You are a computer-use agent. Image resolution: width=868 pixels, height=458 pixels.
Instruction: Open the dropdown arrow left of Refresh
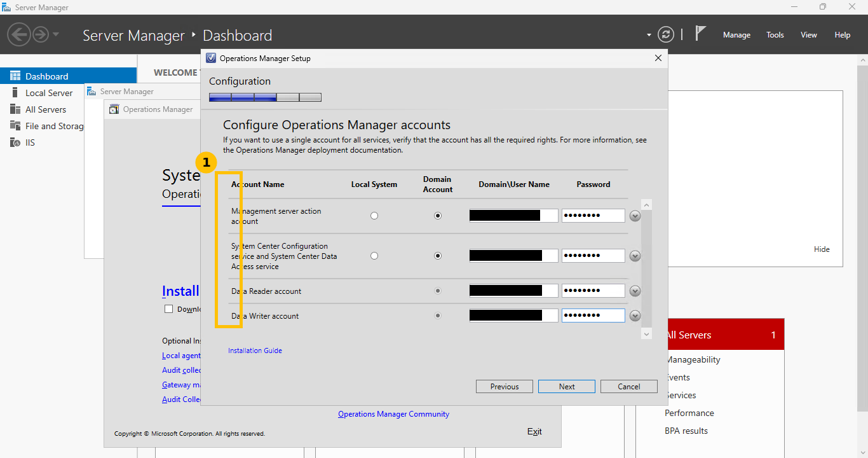coord(649,35)
